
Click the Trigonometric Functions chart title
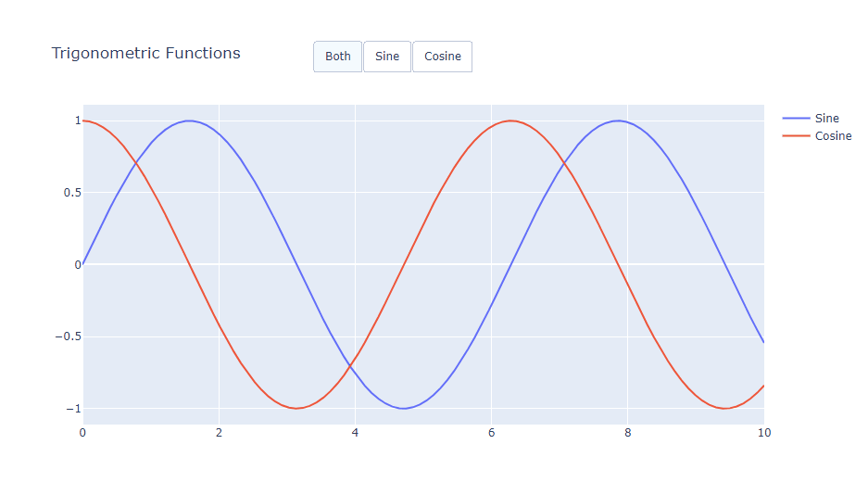[145, 54]
